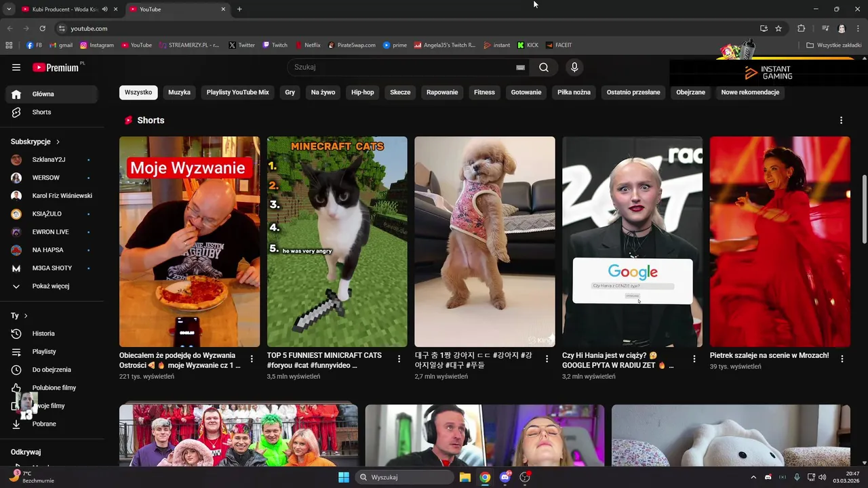Open the Wszystkie zakładki bookmarks folder

pyautogui.click(x=834, y=45)
